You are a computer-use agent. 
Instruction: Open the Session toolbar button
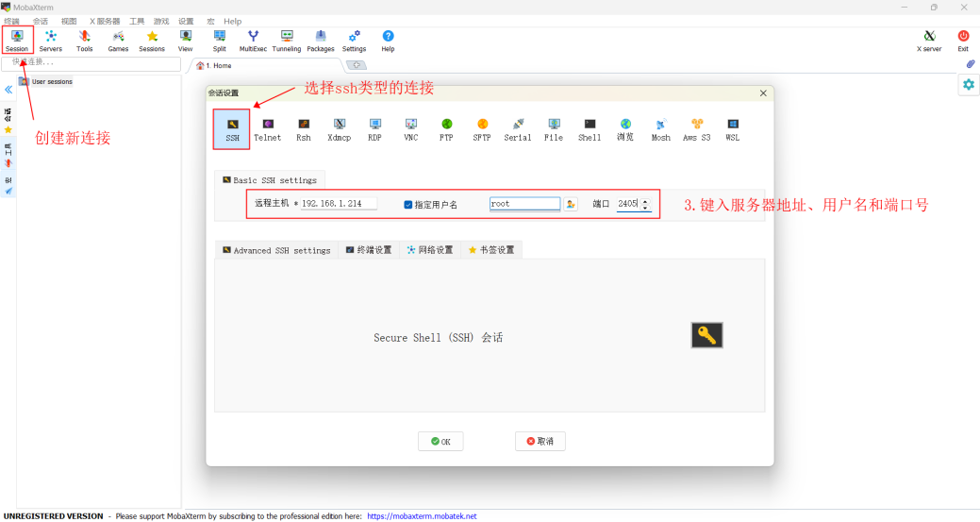17,41
